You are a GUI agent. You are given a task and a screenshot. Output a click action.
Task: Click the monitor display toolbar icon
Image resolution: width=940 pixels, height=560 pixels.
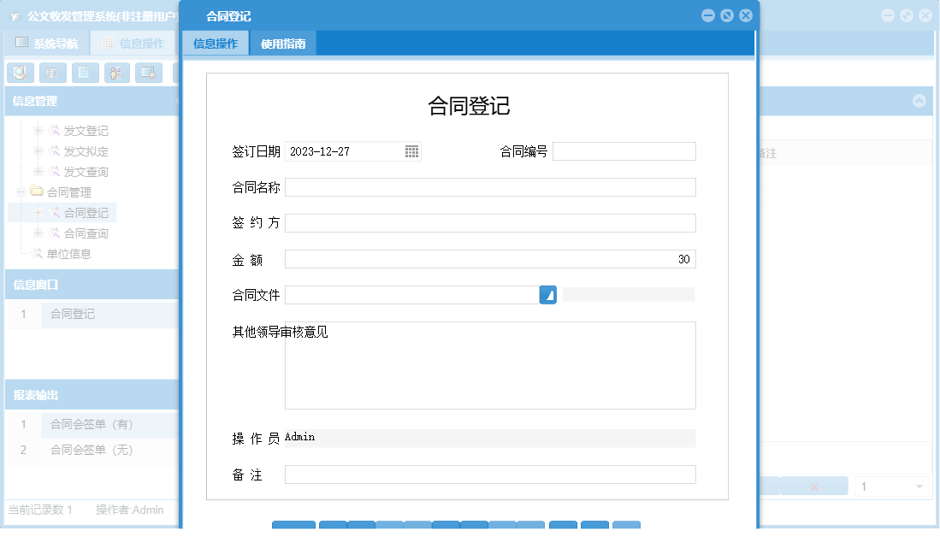[147, 73]
